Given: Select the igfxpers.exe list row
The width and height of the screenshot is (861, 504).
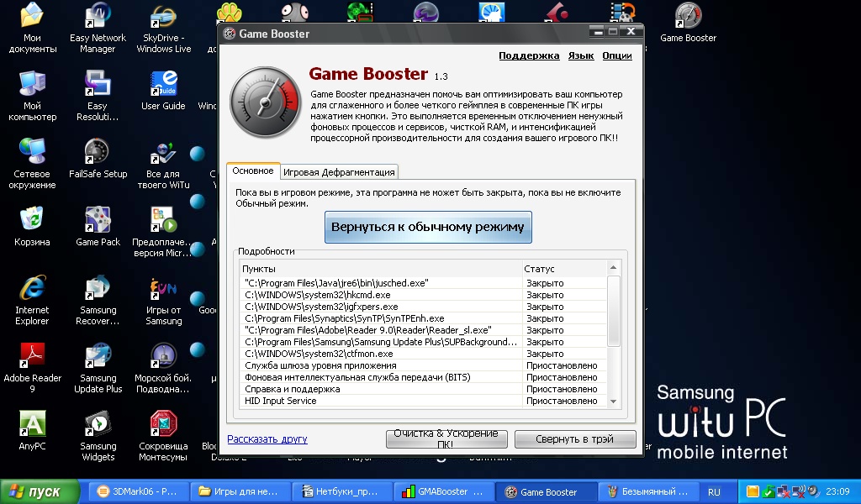Looking at the screenshot, I should pyautogui.click(x=424, y=307).
